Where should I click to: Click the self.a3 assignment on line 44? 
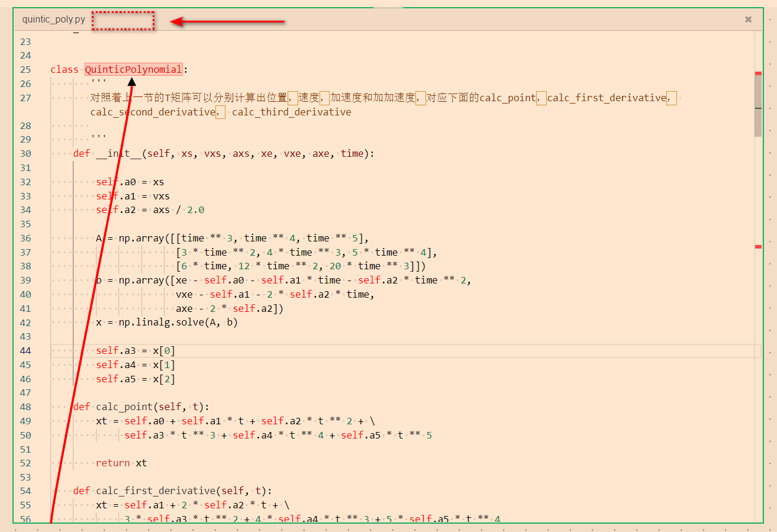tap(116, 351)
